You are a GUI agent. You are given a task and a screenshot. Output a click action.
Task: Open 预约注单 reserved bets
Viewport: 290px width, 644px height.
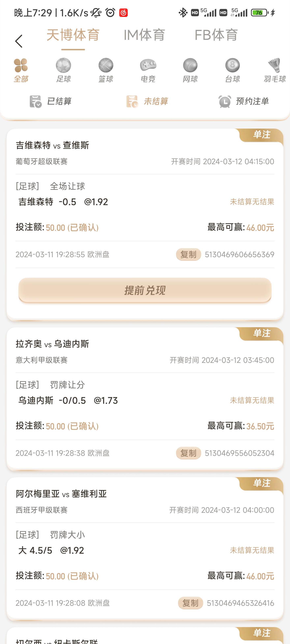click(243, 101)
